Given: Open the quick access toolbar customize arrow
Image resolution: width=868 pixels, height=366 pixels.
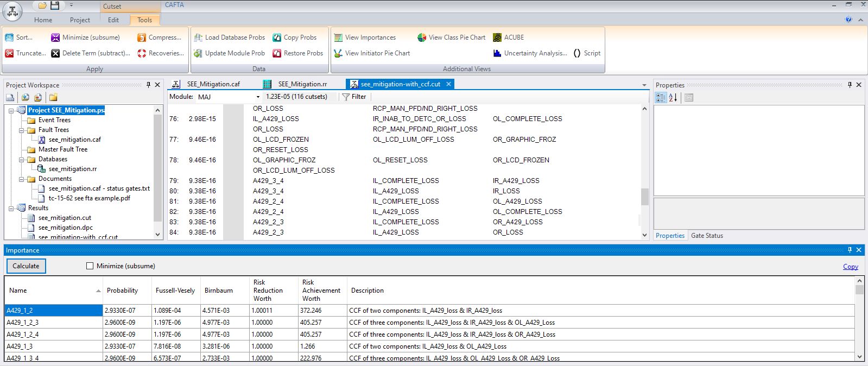Looking at the screenshot, I should point(71,5).
